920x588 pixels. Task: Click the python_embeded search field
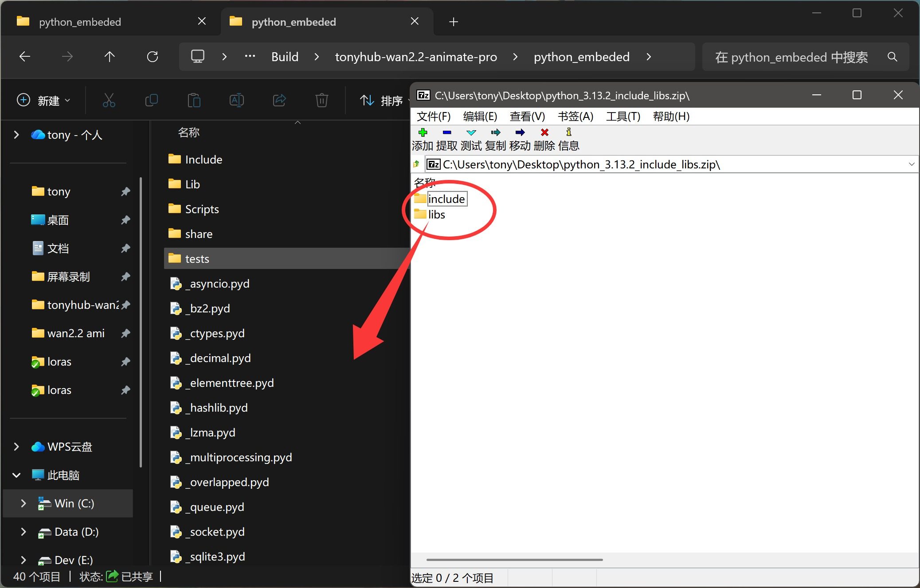coord(791,57)
